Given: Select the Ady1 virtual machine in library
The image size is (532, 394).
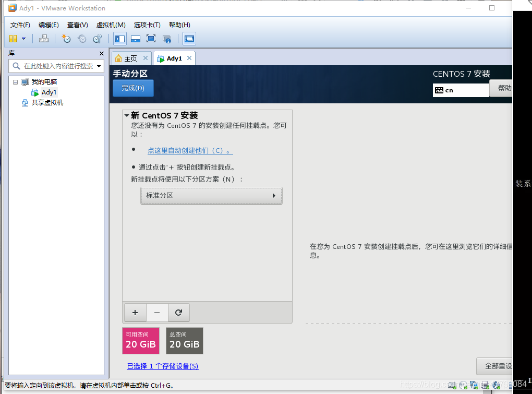Looking at the screenshot, I should tap(49, 92).
